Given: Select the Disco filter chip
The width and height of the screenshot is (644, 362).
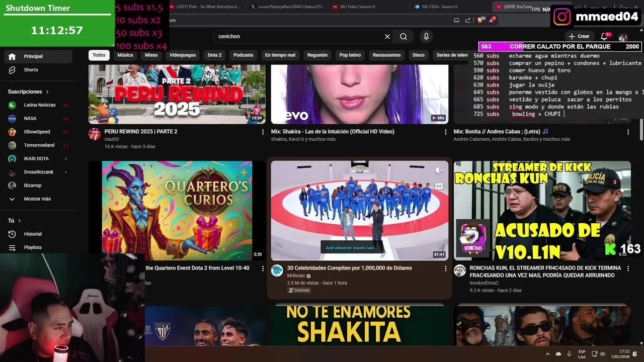Looking at the screenshot, I should click(419, 55).
